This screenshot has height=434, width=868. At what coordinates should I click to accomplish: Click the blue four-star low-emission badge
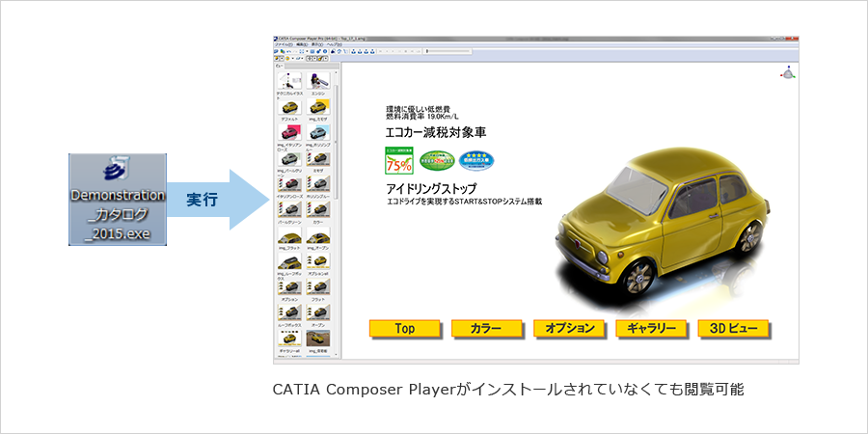pyautogui.click(x=476, y=160)
